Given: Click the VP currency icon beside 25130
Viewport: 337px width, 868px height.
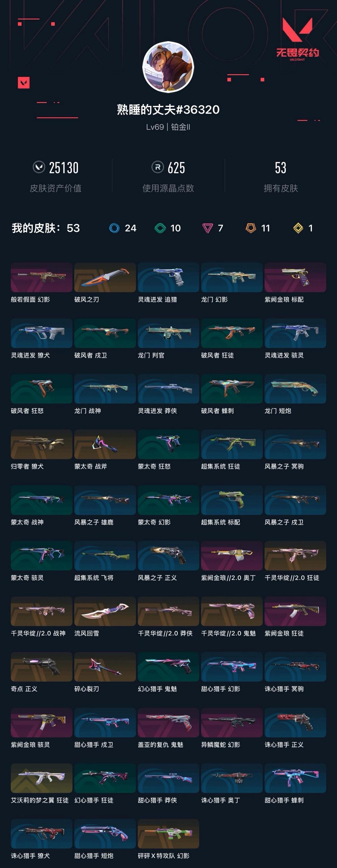Looking at the screenshot, I should tap(39, 167).
